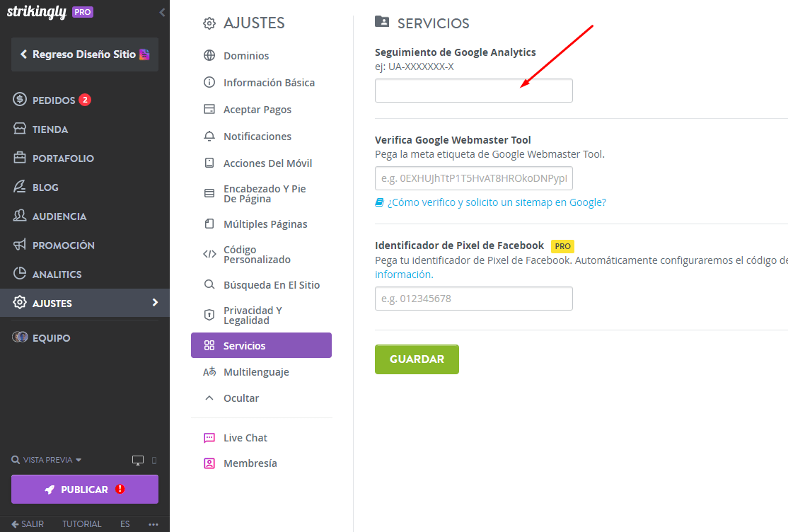This screenshot has height=532, width=788.
Task: Click the Encabezado y Pie layout icon
Action: click(x=209, y=194)
